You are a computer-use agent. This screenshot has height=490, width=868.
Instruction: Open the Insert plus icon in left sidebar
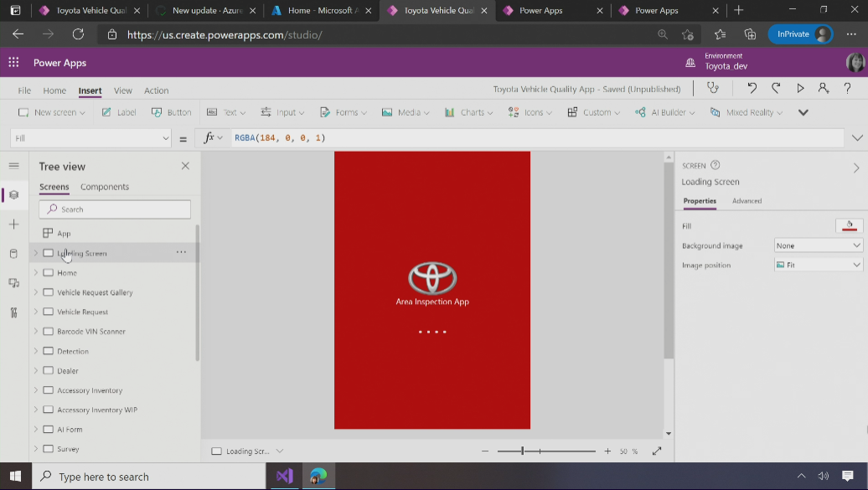click(14, 224)
